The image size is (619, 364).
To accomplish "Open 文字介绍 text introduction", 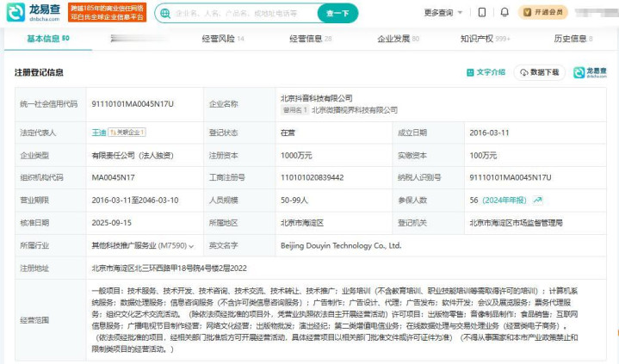I will click(x=486, y=72).
